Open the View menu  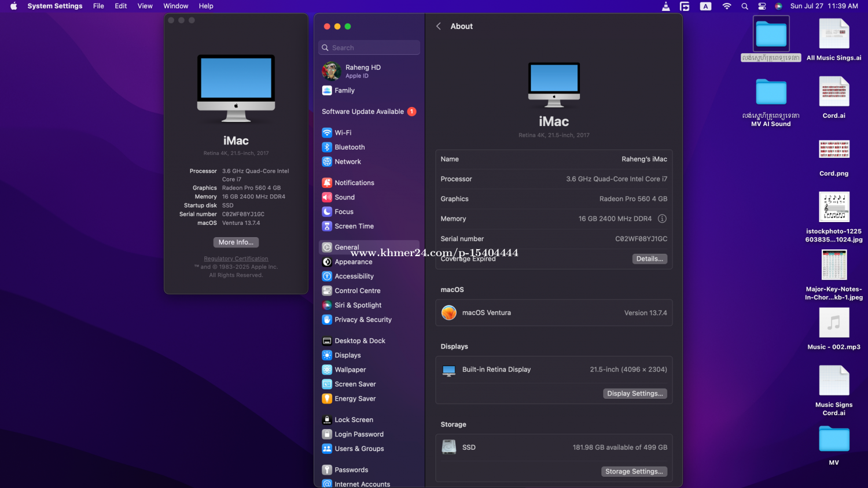point(145,6)
